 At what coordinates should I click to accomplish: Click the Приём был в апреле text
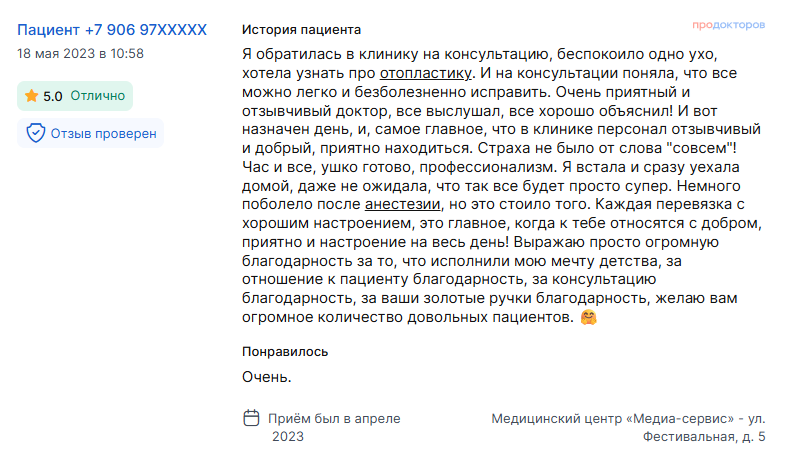tap(334, 418)
